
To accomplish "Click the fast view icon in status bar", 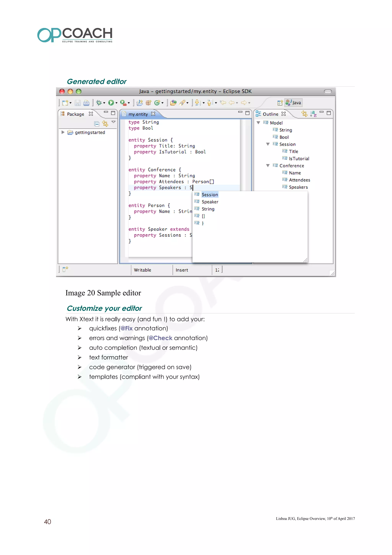I will click(65, 269).
